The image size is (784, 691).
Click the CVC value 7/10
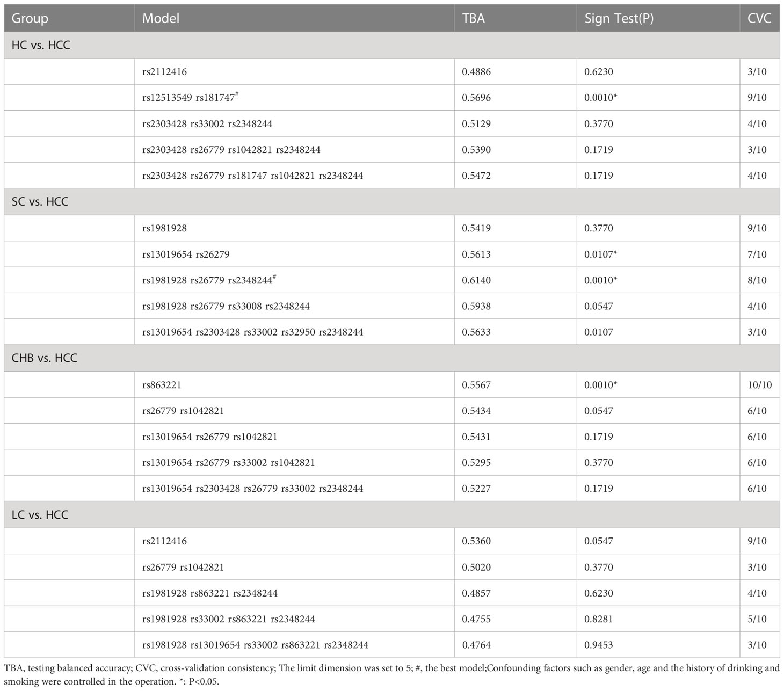[x=757, y=254]
